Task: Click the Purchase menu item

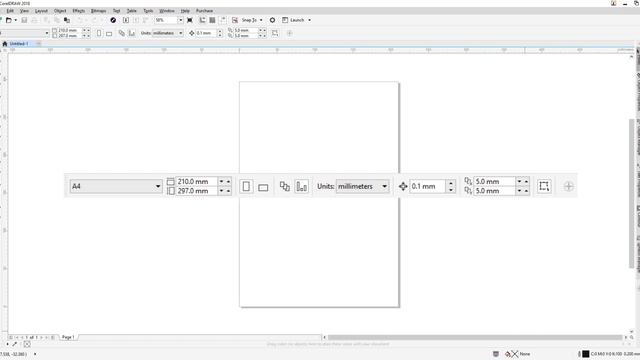Action: click(204, 11)
